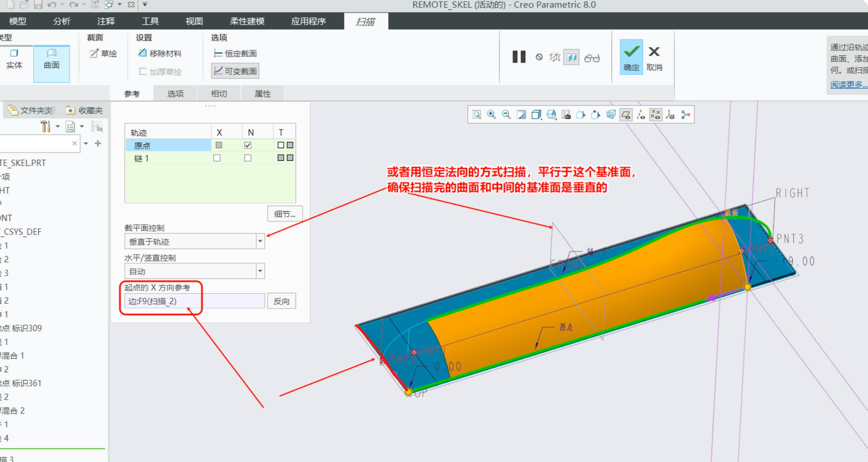Toggle datum plane display icon
This screenshot has height=462, width=868.
pos(626,115)
